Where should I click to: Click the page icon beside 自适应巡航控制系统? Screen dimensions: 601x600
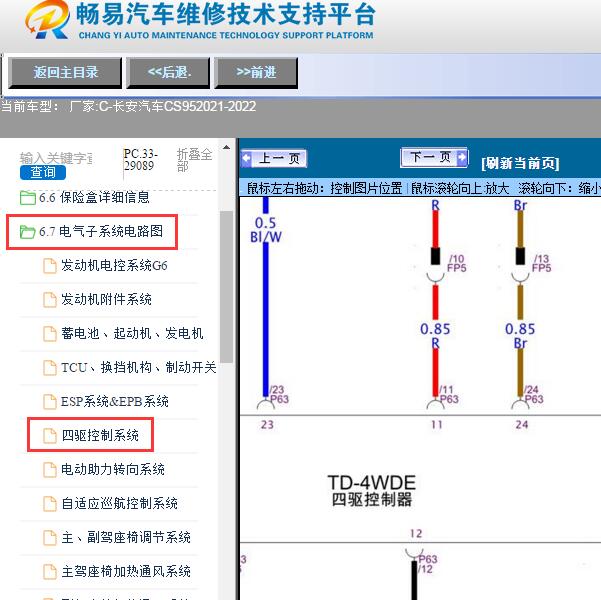pyautogui.click(x=49, y=504)
